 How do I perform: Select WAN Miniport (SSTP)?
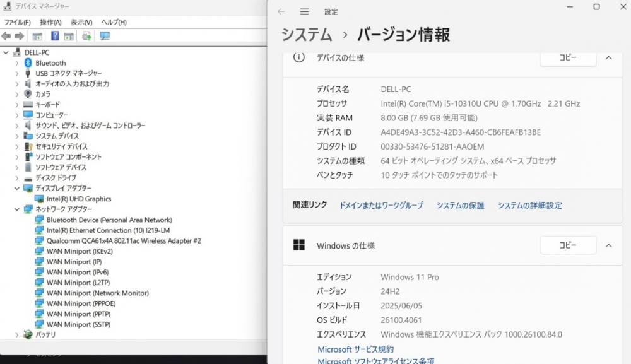(78, 324)
